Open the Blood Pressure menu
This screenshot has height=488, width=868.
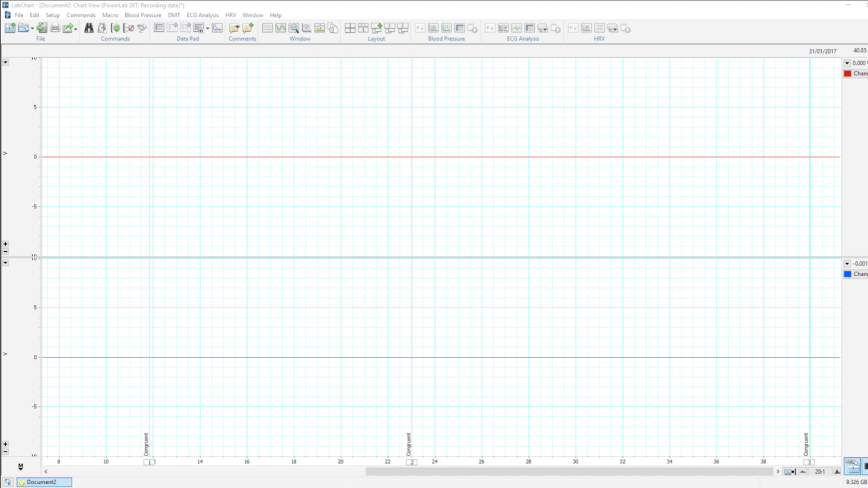(142, 15)
